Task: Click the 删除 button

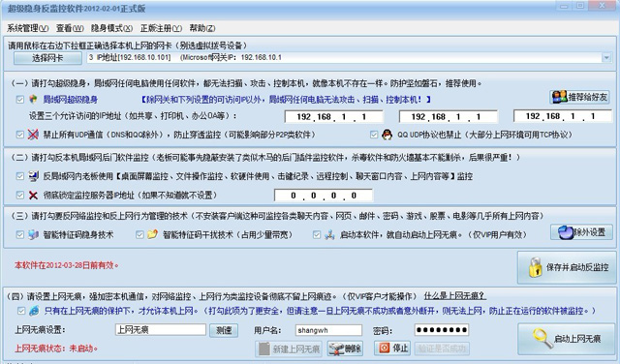Action: tap(345, 349)
